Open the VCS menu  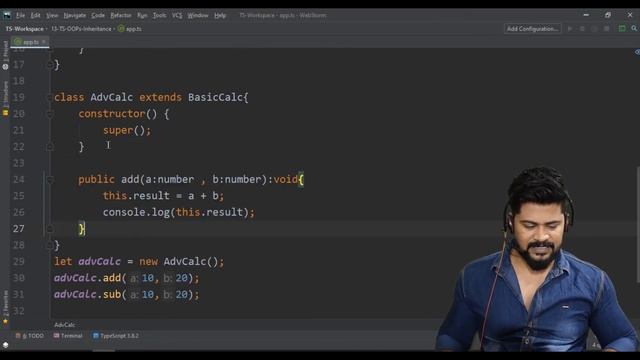point(177,16)
